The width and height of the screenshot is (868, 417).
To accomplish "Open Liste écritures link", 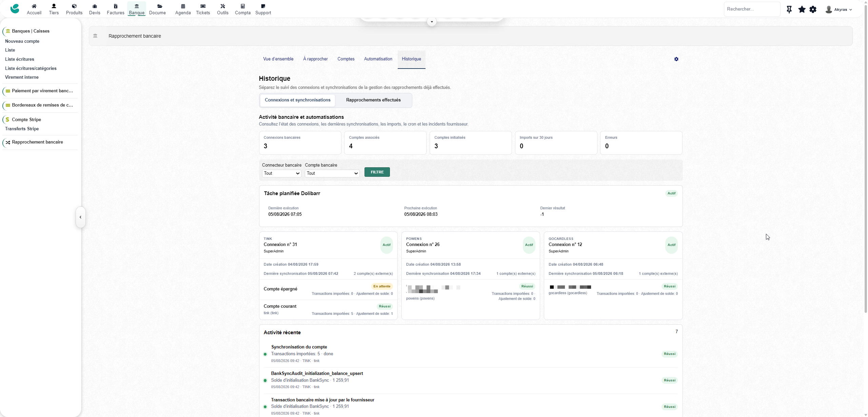I will [x=19, y=59].
